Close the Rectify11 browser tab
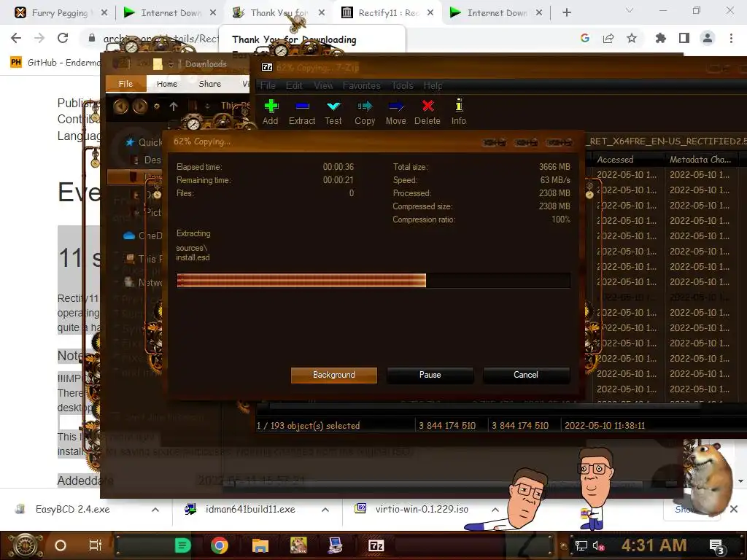The width and height of the screenshot is (747, 560). pos(430,13)
